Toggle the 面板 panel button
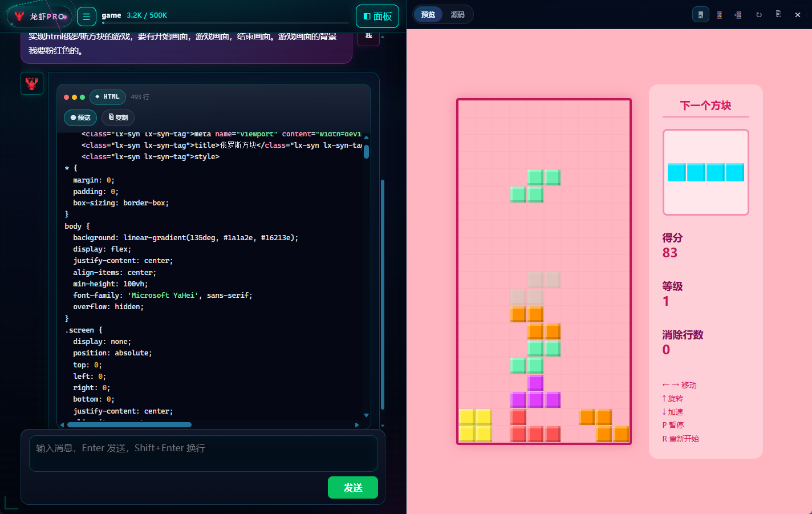Image resolution: width=812 pixels, height=514 pixels. coord(377,17)
